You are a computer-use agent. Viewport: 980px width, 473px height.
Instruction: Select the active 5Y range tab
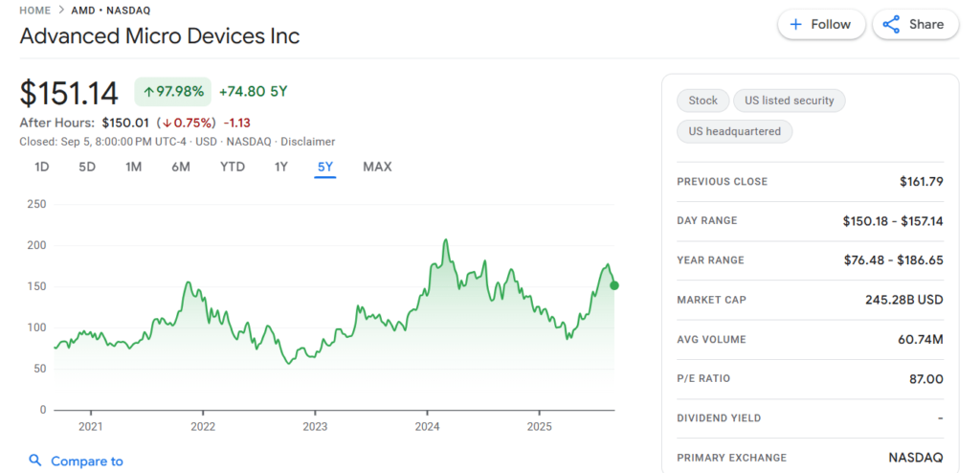coord(325,167)
